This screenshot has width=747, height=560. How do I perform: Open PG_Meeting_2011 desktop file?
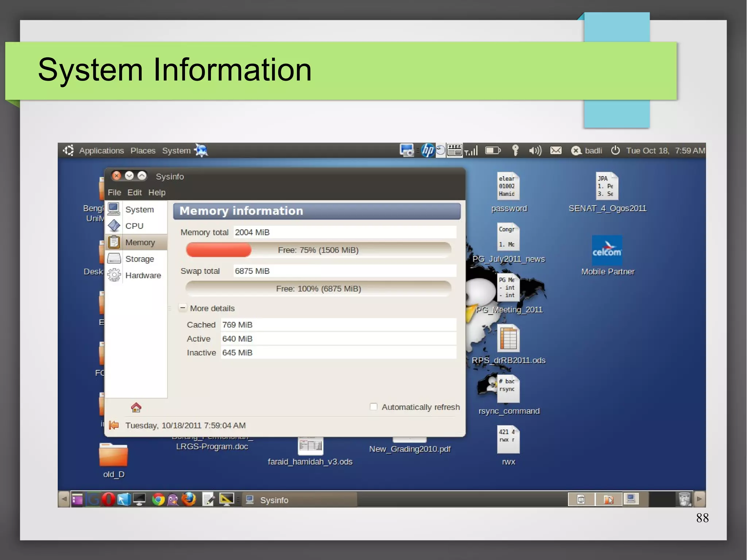508,287
